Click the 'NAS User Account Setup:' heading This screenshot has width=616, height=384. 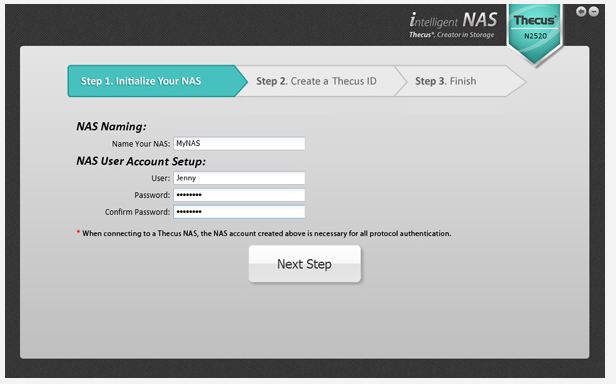point(141,161)
